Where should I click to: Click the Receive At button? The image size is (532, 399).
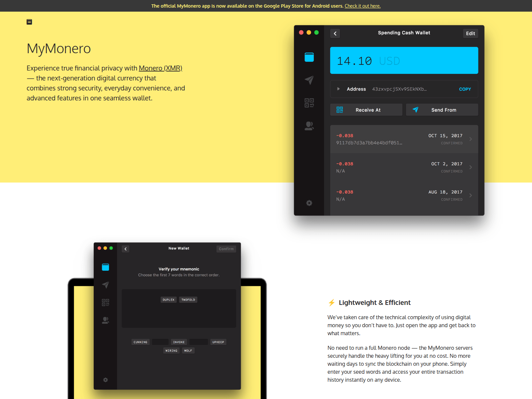pos(366,110)
